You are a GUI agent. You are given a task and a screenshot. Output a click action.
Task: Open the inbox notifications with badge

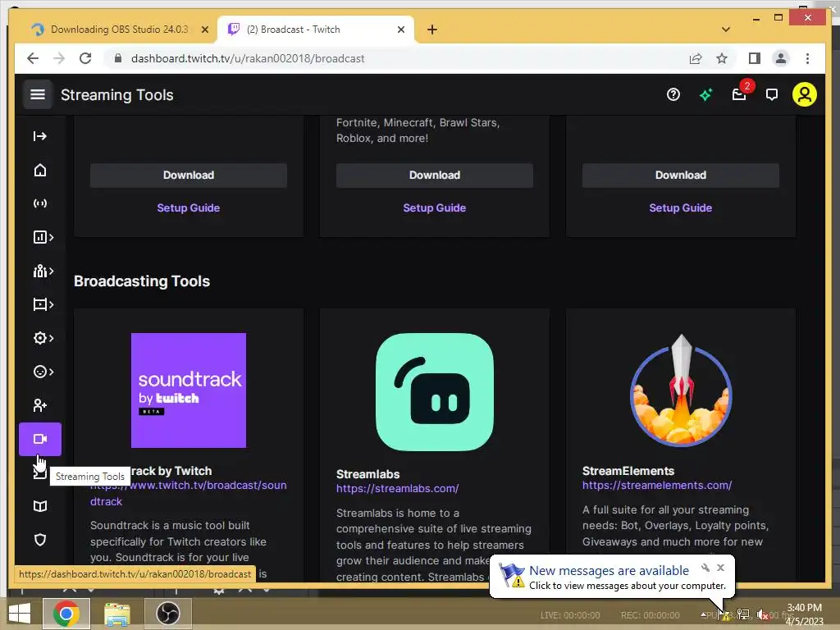pos(739,95)
